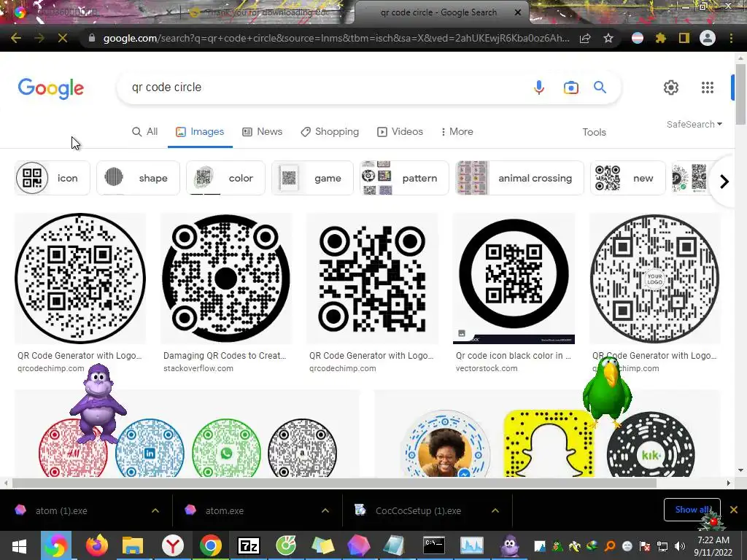Open the vectorstock.com source link
This screenshot has height=560, width=747.
[x=487, y=368]
